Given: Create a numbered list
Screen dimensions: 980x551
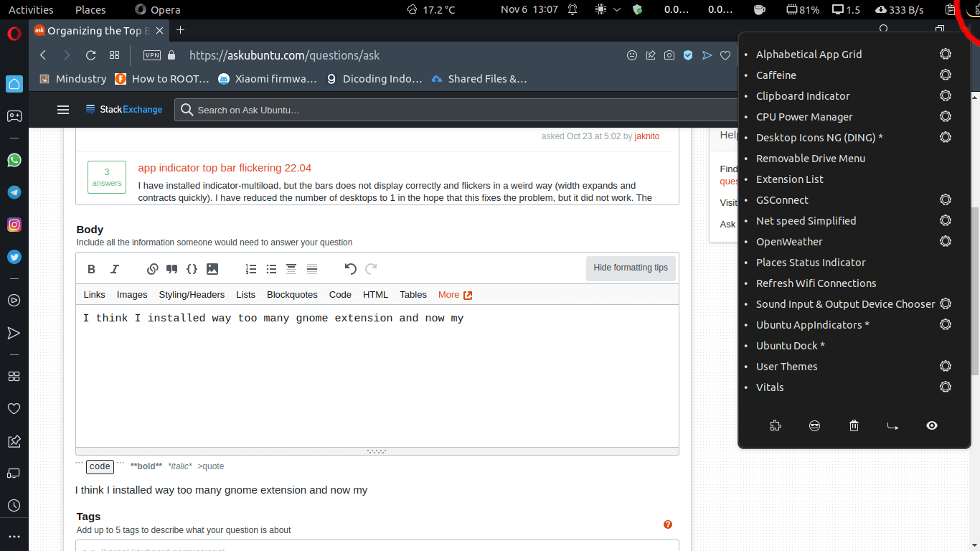Looking at the screenshot, I should [251, 268].
